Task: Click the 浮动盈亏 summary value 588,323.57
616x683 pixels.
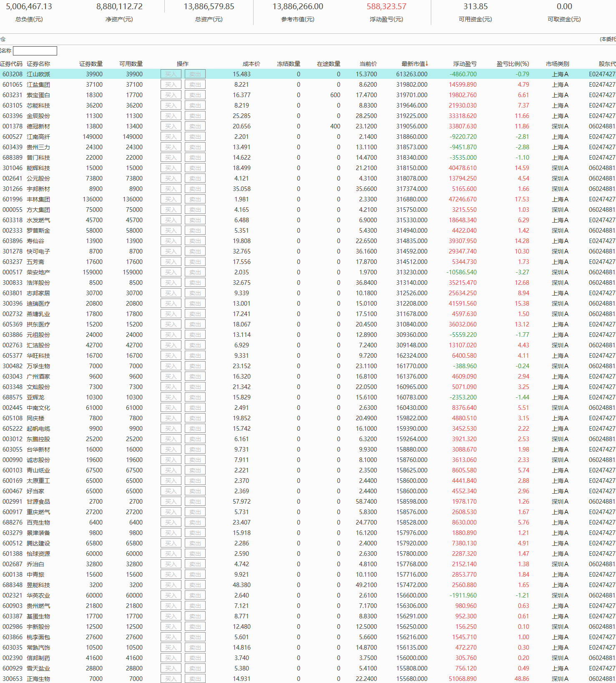Action: [x=386, y=7]
